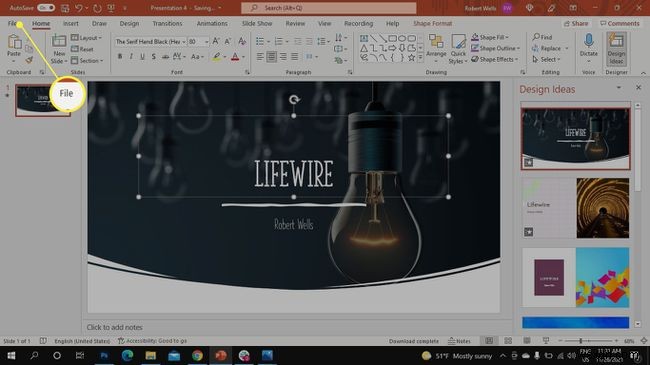Open the Comments pane button
Screen dimensions: 650x365
click(620, 24)
